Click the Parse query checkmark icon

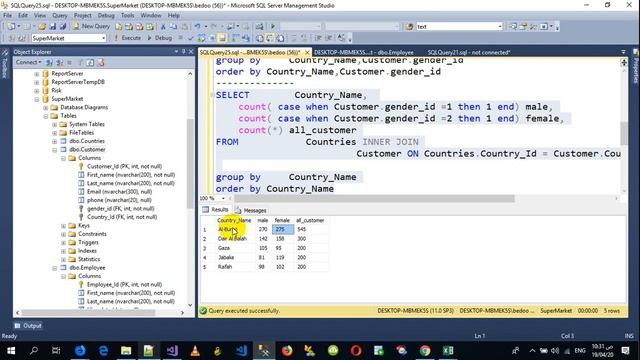pyautogui.click(x=191, y=38)
